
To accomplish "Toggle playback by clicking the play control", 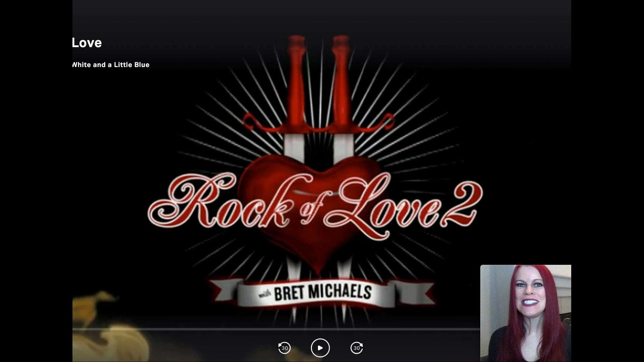I will pyautogui.click(x=321, y=348).
